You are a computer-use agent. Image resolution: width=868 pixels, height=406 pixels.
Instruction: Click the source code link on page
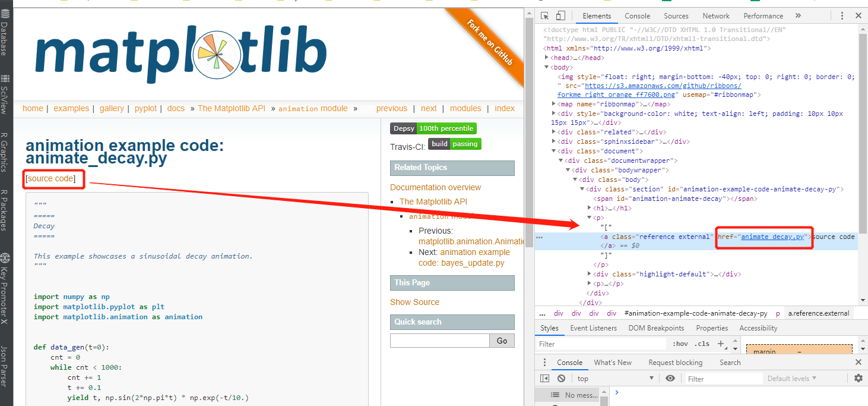coord(50,178)
